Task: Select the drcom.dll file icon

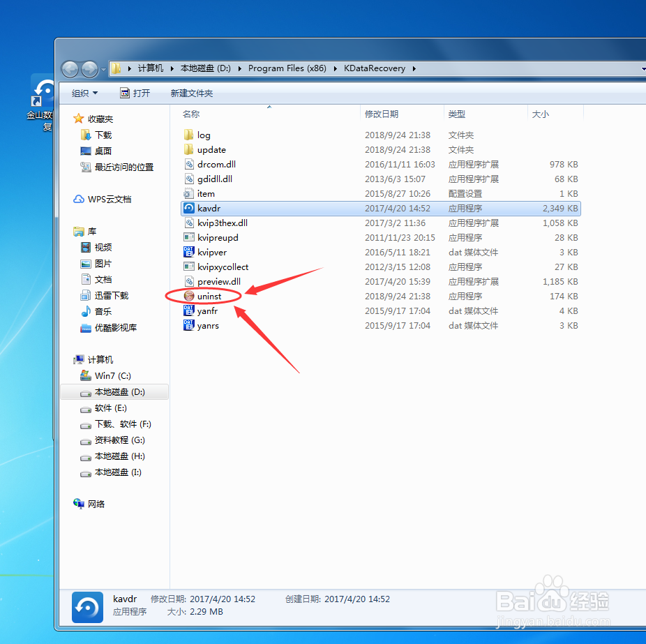Action: tap(188, 165)
